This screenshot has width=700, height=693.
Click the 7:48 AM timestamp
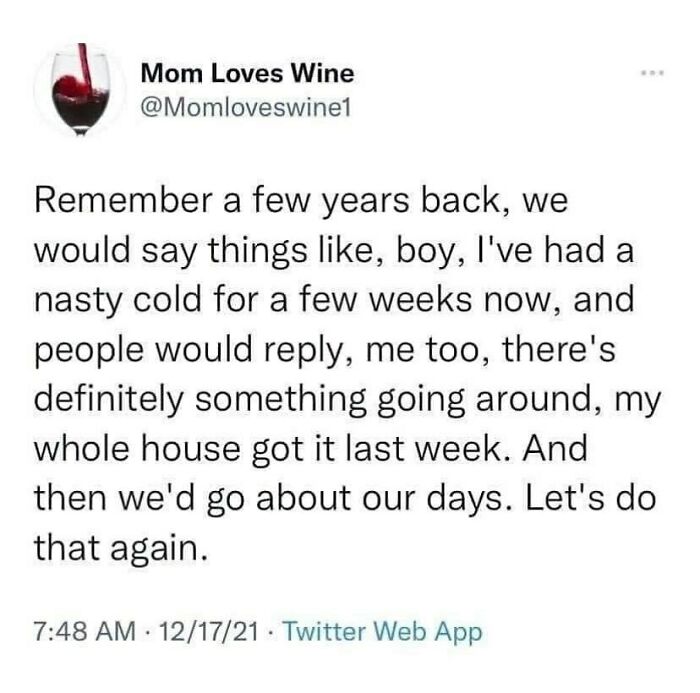[x=85, y=631]
